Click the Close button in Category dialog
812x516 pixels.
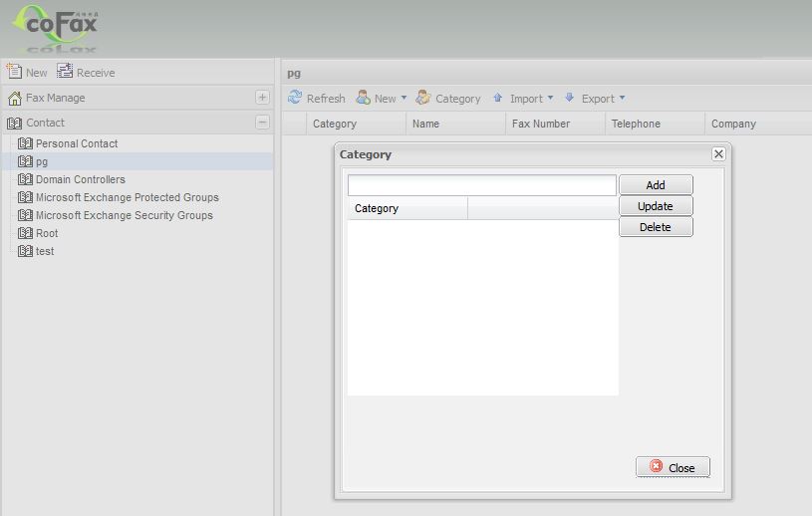(673, 467)
